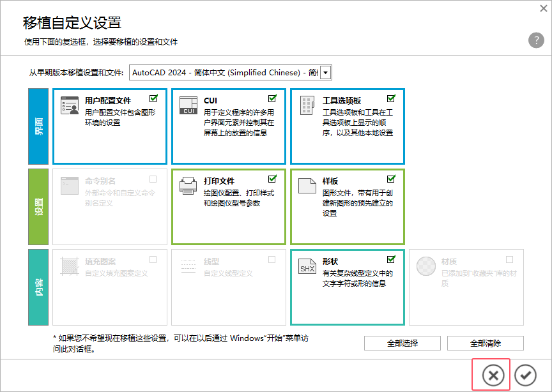Uncheck the 样板 checkbox
The width and height of the screenshot is (552, 392).
391,179
